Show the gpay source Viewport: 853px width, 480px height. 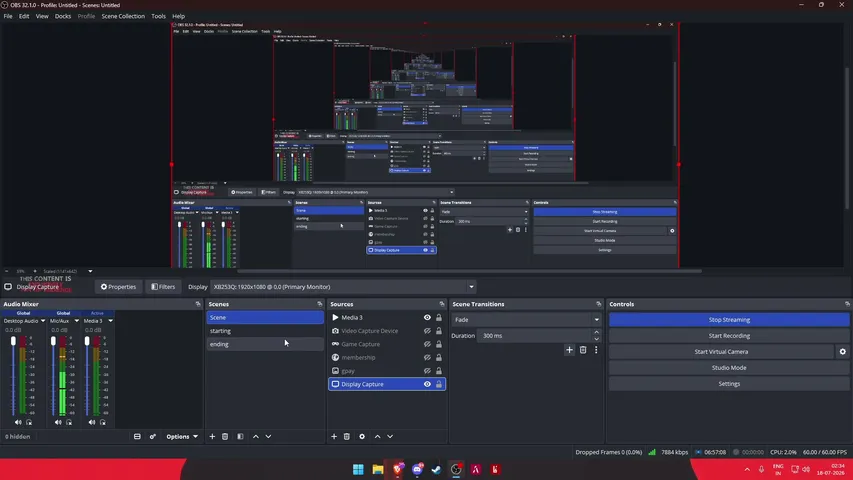(x=428, y=371)
